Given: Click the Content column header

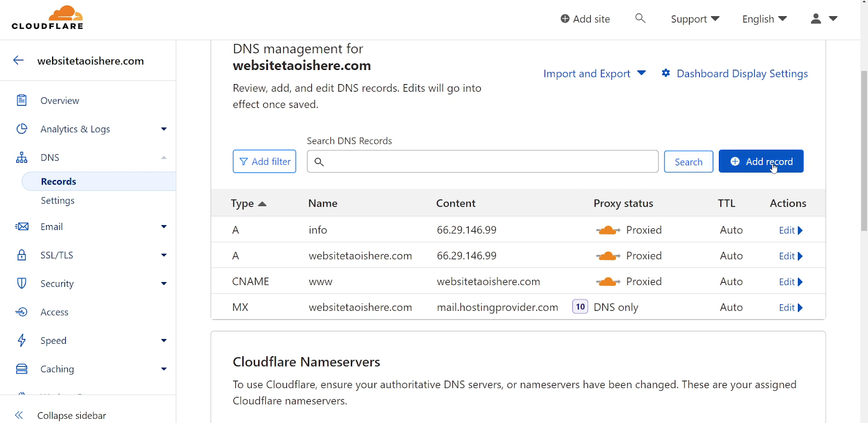Looking at the screenshot, I should coord(456,203).
